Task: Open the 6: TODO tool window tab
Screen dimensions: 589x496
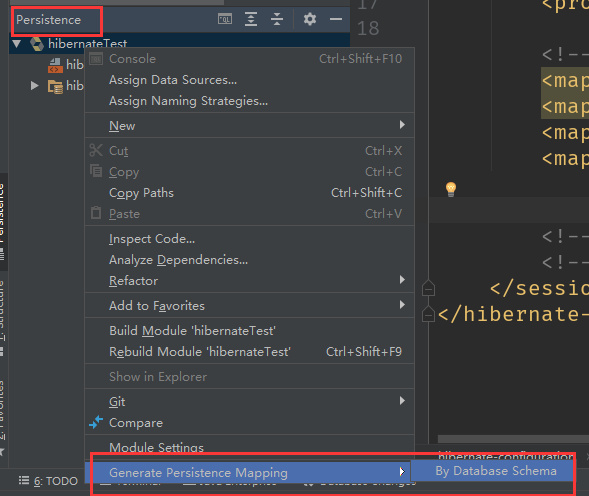Action: [x=48, y=481]
